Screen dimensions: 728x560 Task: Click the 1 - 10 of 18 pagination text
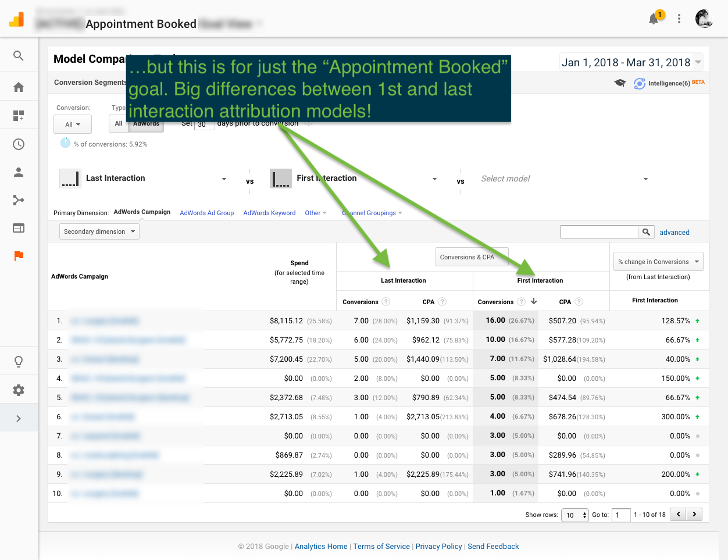650,515
